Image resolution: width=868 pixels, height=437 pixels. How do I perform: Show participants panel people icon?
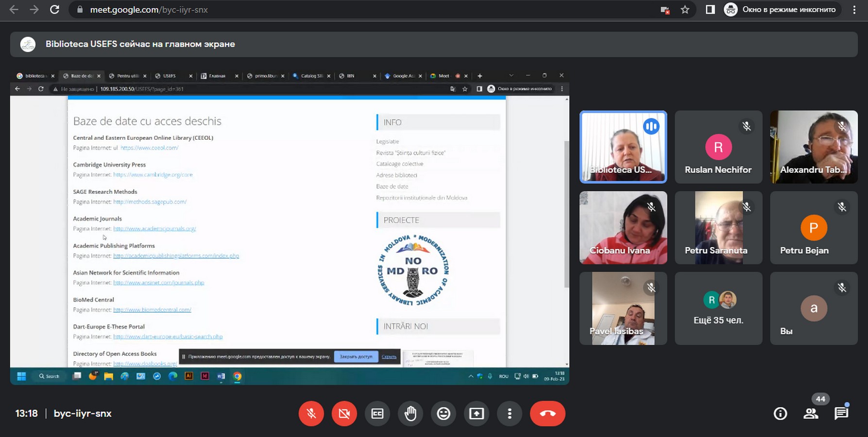click(811, 414)
